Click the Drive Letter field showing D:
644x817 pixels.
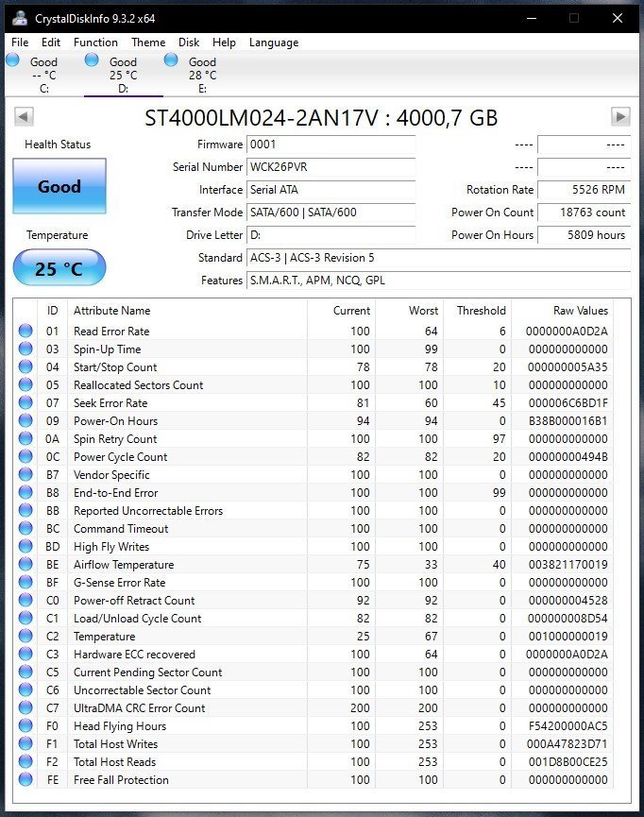point(330,235)
